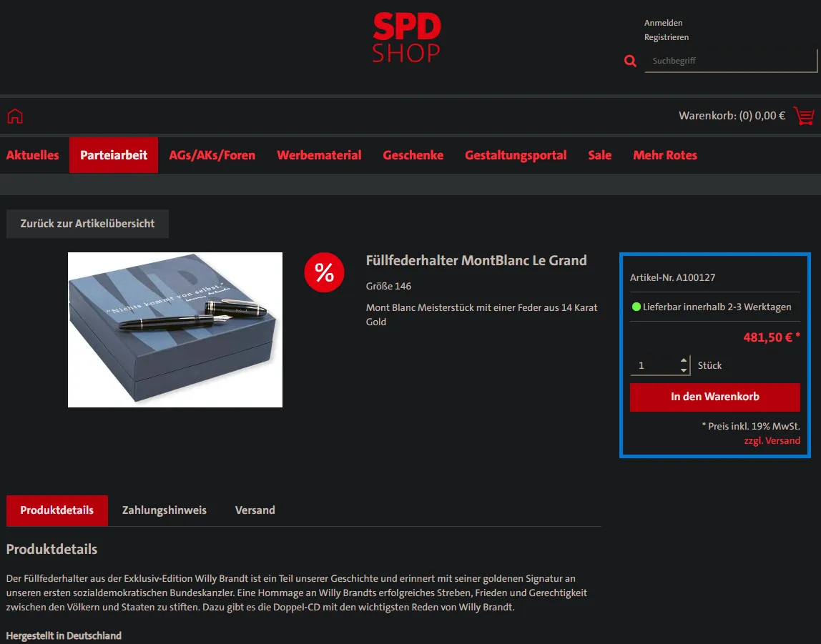
Task: Click the green availability dot
Action: (636, 307)
